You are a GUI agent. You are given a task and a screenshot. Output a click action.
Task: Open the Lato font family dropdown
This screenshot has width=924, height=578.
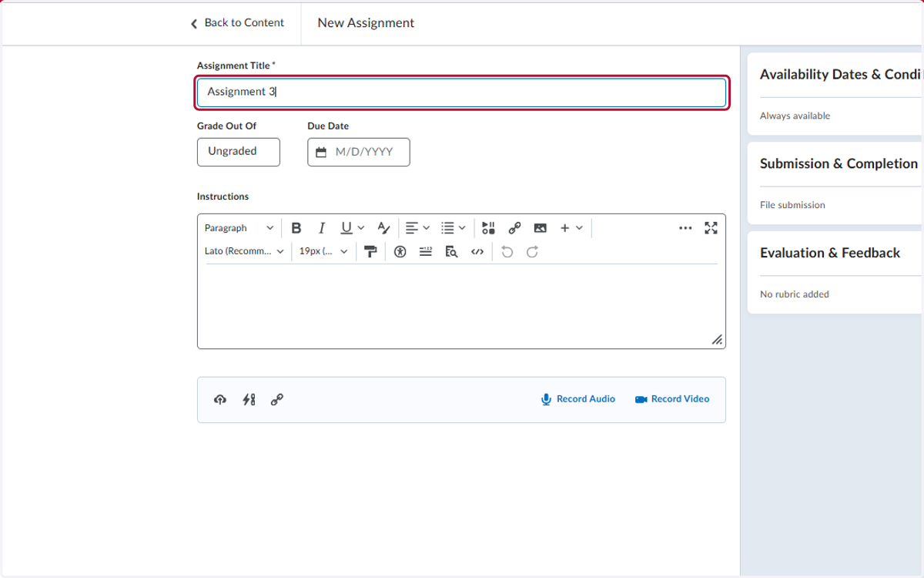tap(244, 251)
